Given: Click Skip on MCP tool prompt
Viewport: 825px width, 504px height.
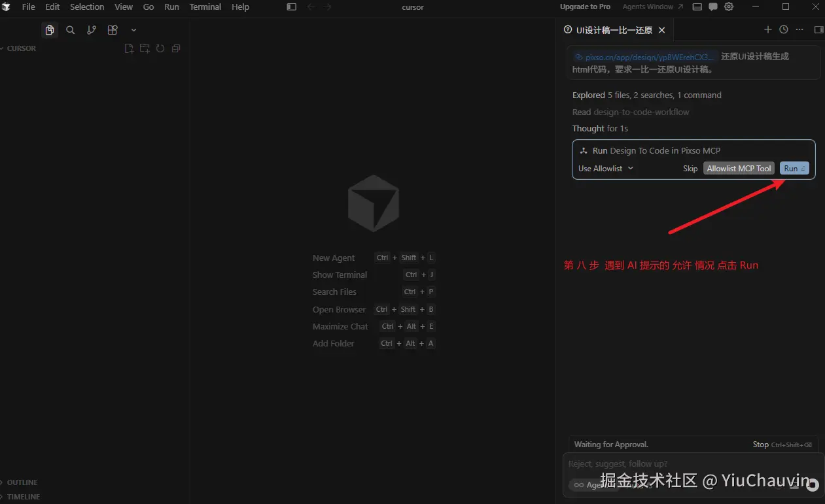Looking at the screenshot, I should pos(690,168).
